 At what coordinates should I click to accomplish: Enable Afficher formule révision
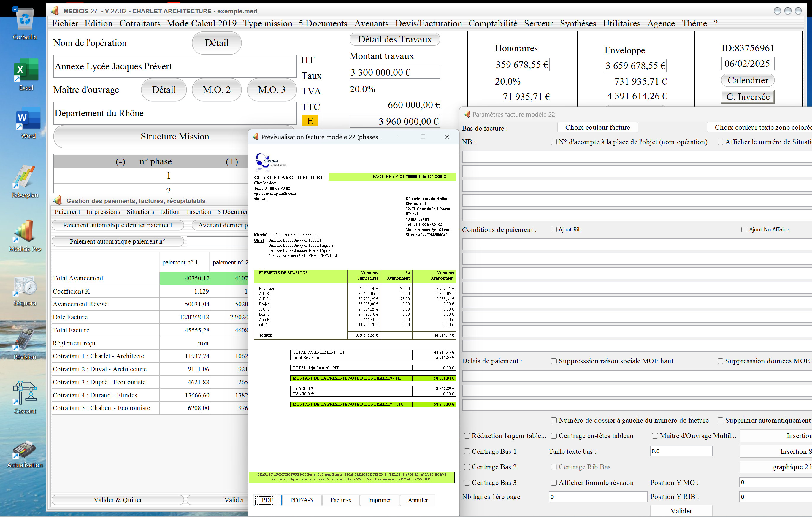pos(554,483)
